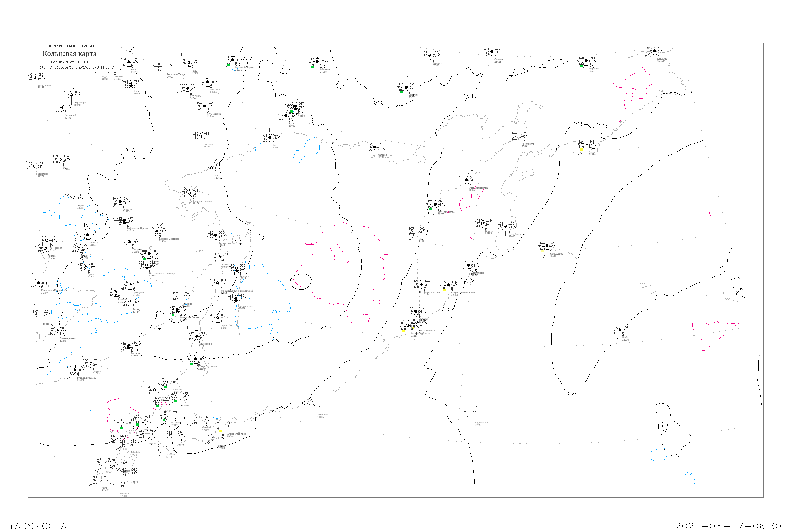Click the QHPP98 UAOL 170300 header code
The image size is (798, 532).
click(x=72, y=46)
